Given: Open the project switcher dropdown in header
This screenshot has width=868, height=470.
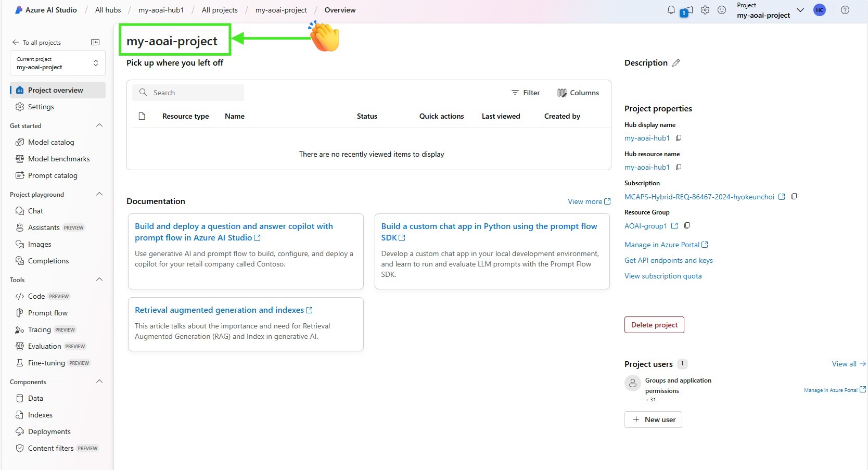Looking at the screenshot, I should pyautogui.click(x=800, y=10).
